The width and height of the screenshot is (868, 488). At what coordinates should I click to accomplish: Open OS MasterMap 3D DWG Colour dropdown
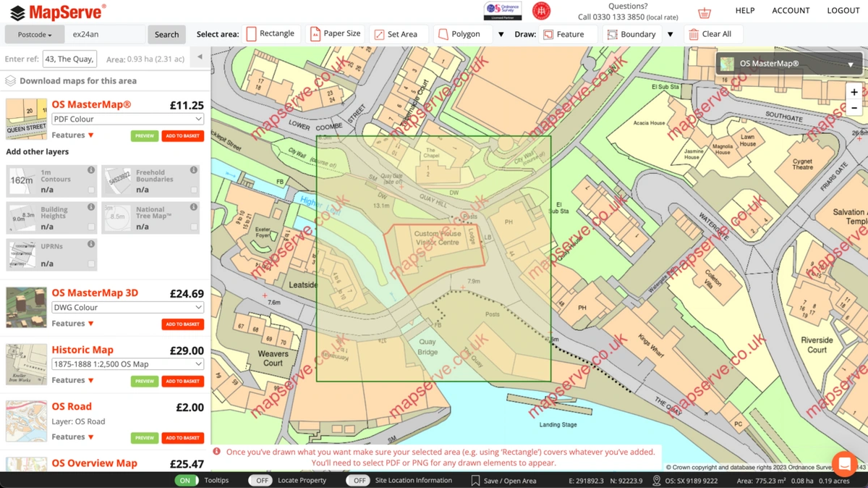[127, 307]
